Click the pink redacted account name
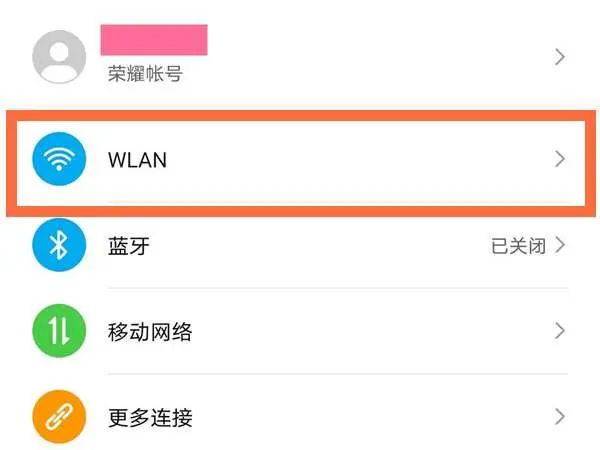This screenshot has height=450, width=600. click(154, 41)
